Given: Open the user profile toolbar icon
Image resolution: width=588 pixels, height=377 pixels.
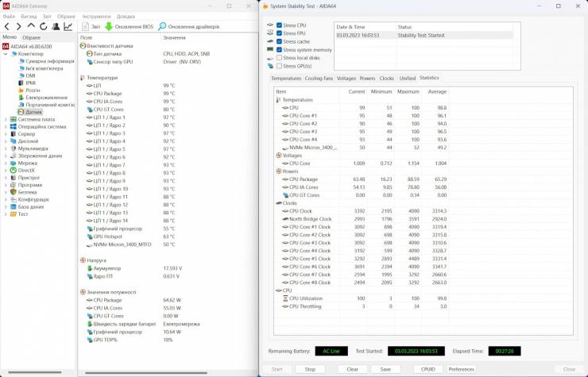Looking at the screenshot, I should (56, 27).
